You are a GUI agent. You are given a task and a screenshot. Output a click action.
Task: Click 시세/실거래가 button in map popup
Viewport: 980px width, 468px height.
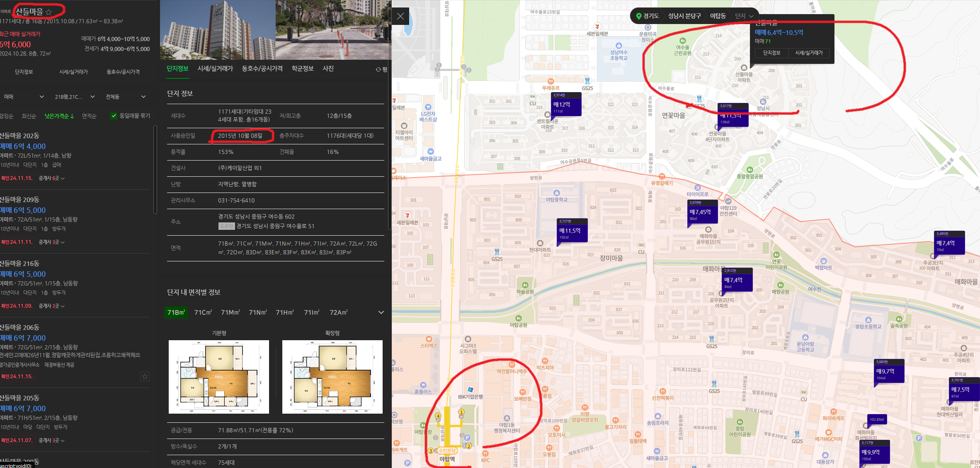pos(808,53)
